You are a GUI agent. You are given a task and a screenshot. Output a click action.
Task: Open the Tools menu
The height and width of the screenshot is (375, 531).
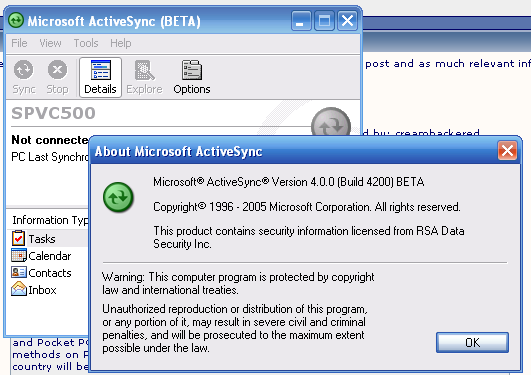(86, 43)
